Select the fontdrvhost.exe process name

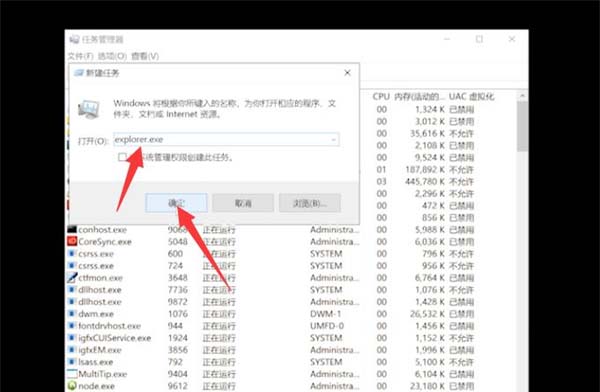point(109,326)
